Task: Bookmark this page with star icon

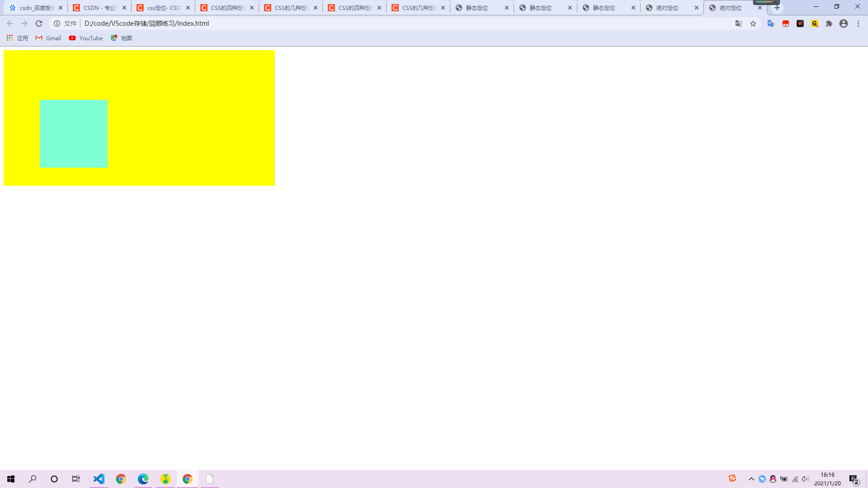Action: pos(753,23)
